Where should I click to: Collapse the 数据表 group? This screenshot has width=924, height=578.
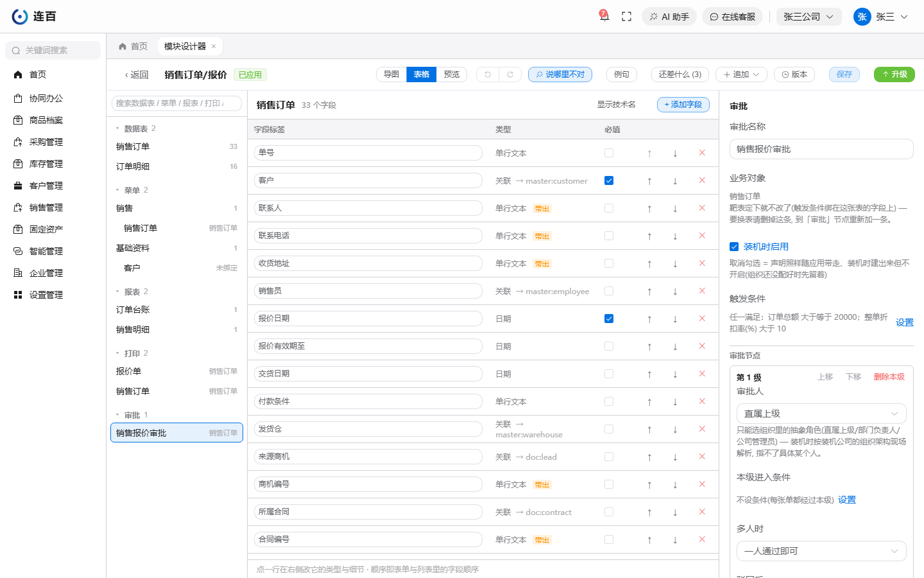117,128
